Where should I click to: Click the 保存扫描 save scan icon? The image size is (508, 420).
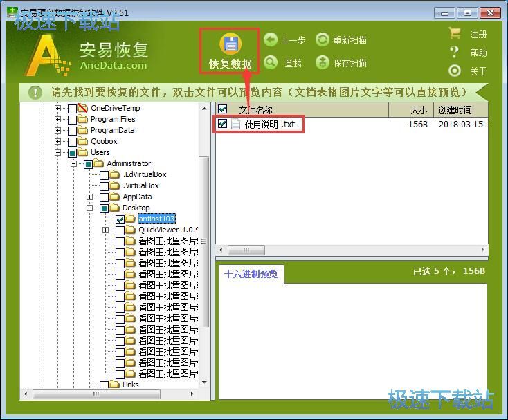(322, 62)
